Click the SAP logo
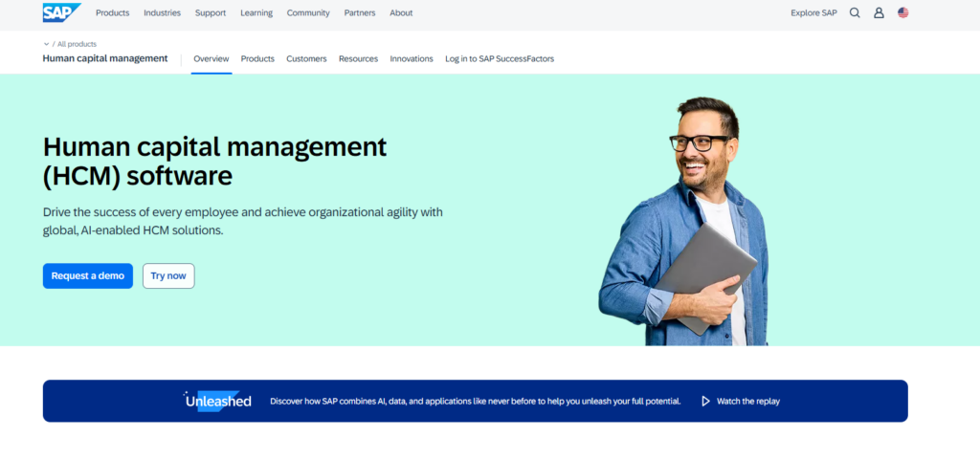 (61, 12)
